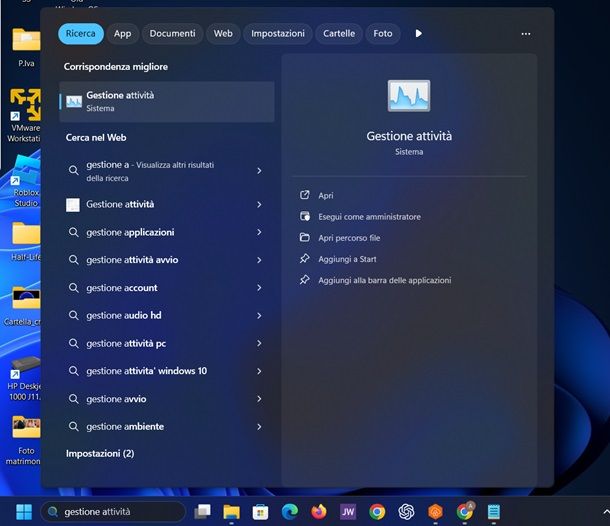Click the Apri open icon
The width and height of the screenshot is (610, 526).
pyautogui.click(x=305, y=195)
